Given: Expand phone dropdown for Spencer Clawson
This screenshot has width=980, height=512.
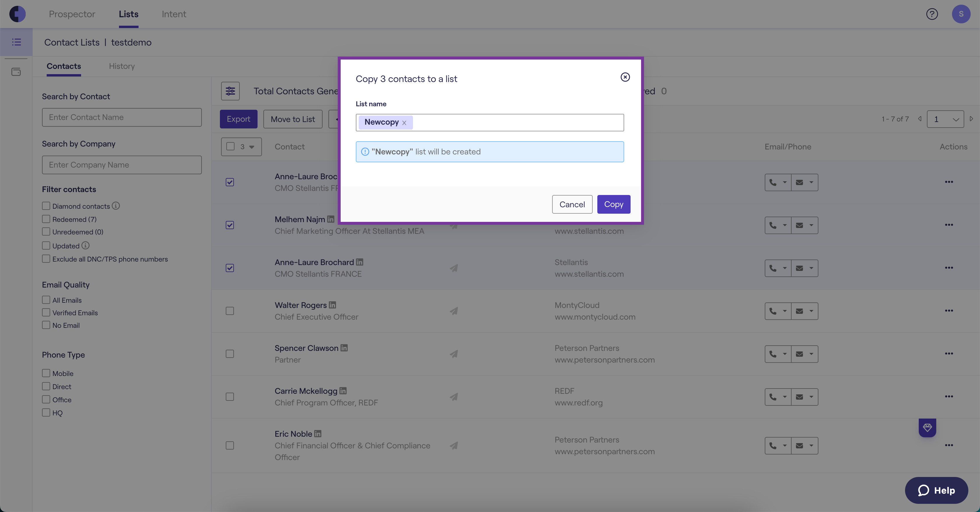Looking at the screenshot, I should click(x=785, y=354).
